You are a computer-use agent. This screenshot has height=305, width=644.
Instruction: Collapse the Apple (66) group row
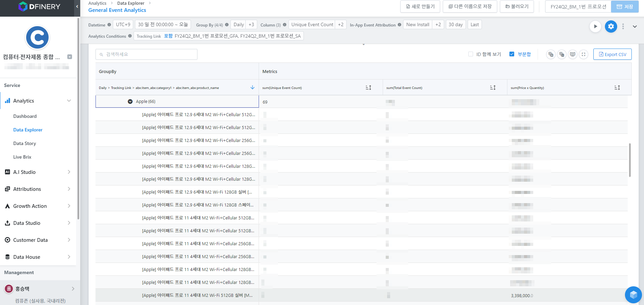(130, 102)
